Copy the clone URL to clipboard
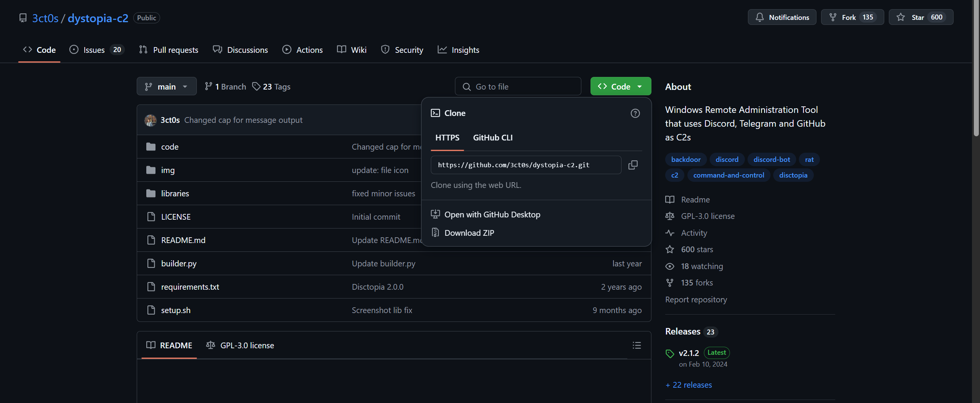Viewport: 980px width, 403px height. coord(632,165)
